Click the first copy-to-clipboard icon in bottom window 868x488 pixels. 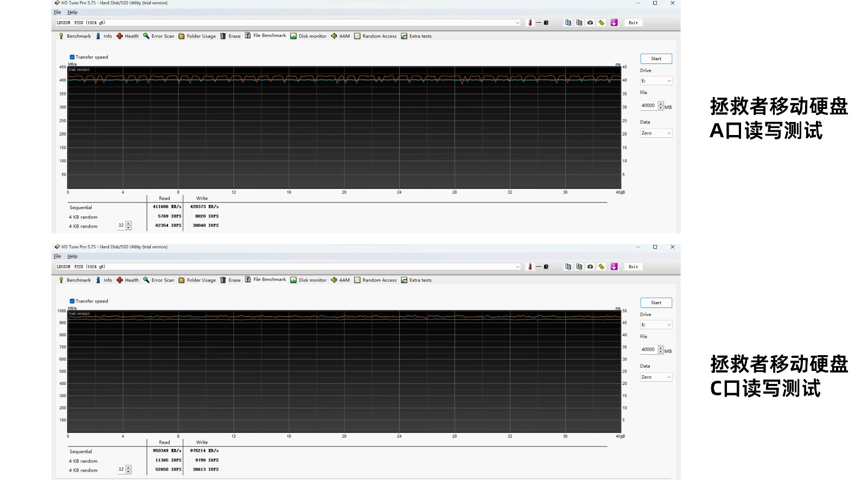click(x=568, y=267)
